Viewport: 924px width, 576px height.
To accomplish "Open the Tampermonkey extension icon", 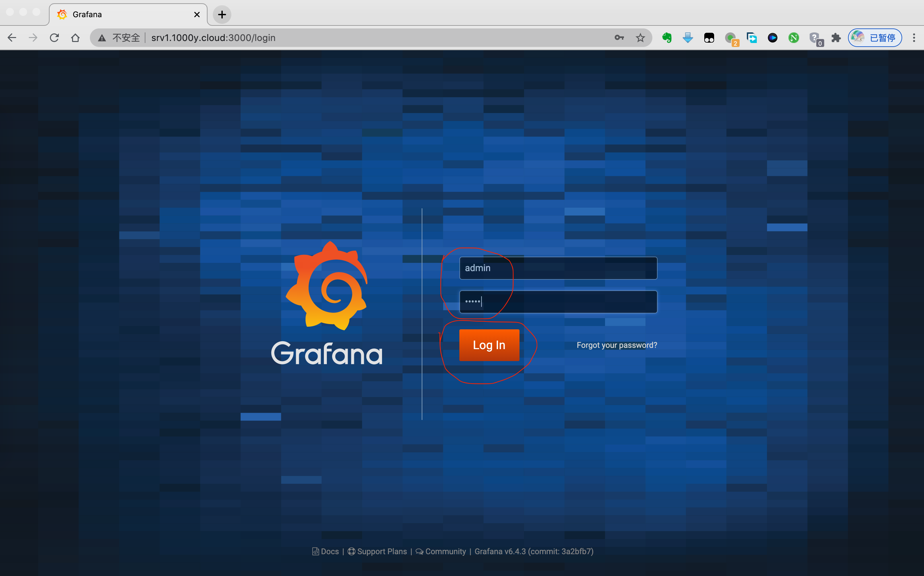I will point(709,38).
